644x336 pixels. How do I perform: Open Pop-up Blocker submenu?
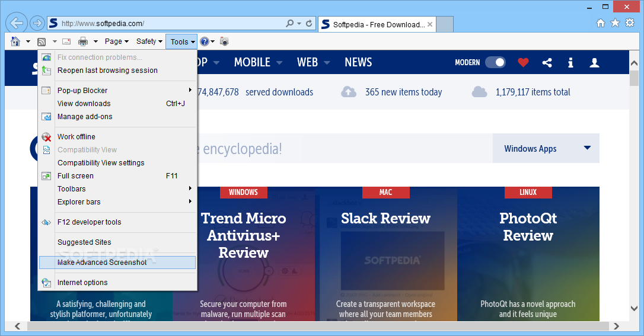(x=117, y=90)
